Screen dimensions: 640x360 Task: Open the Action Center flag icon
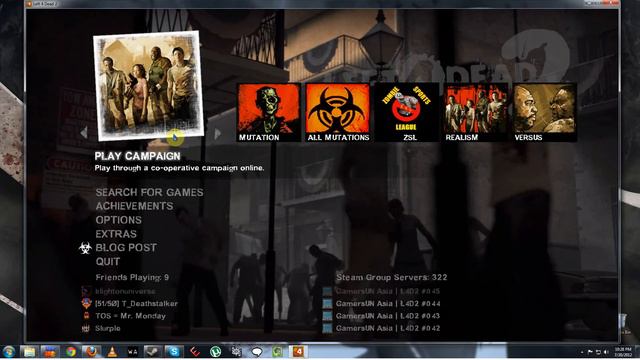click(x=590, y=352)
